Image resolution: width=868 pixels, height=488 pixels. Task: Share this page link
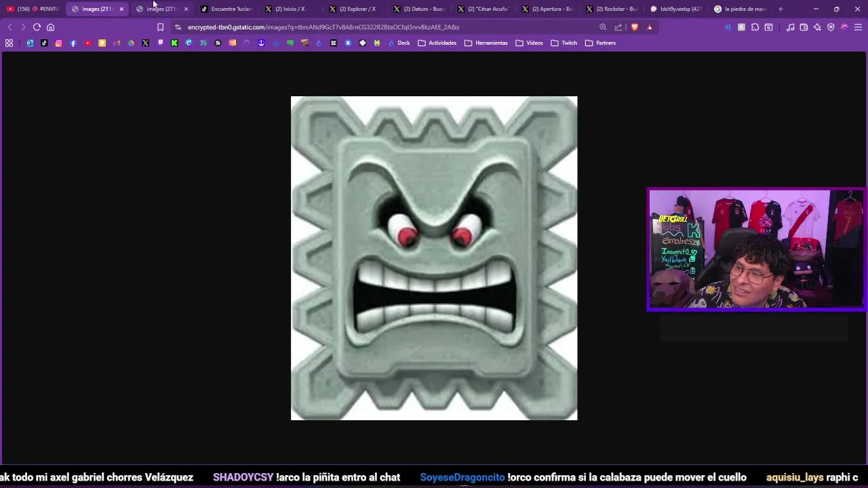click(x=618, y=27)
